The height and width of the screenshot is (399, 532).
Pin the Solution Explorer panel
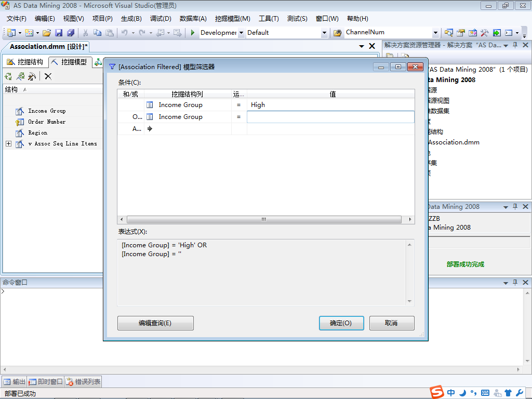[515, 45]
